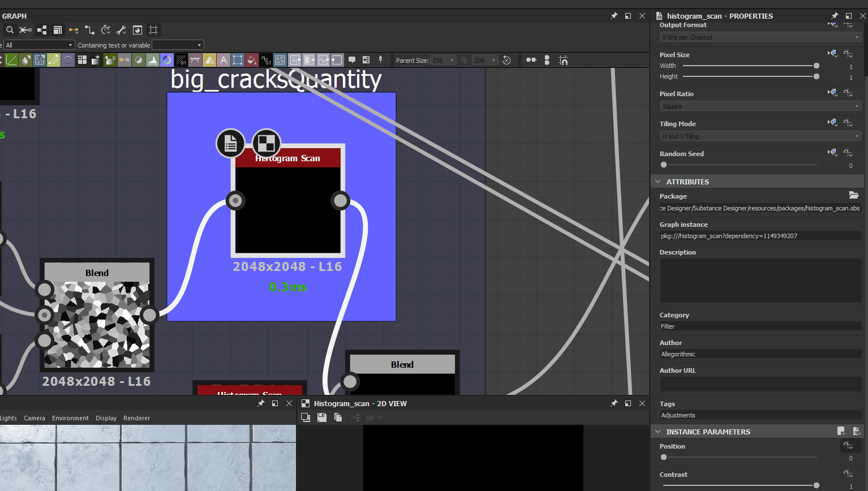Open Contrast parameter expose function icon
The image size is (868, 491).
[x=848, y=473]
